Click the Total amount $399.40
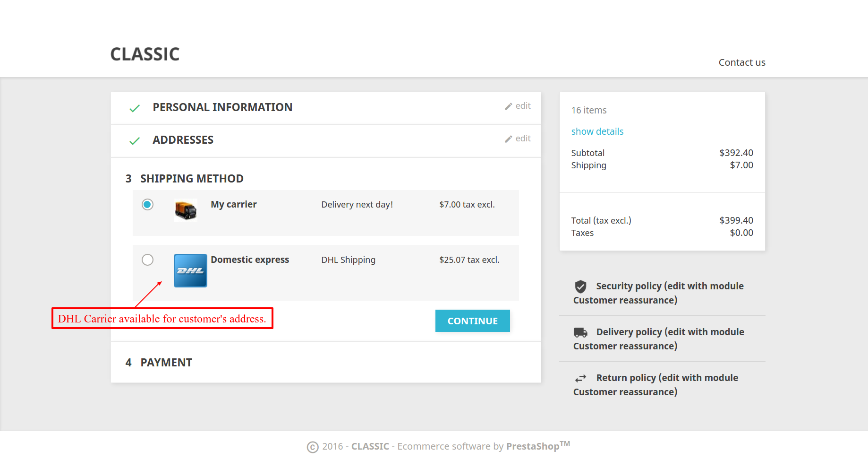This screenshot has height=460, width=868. point(736,220)
